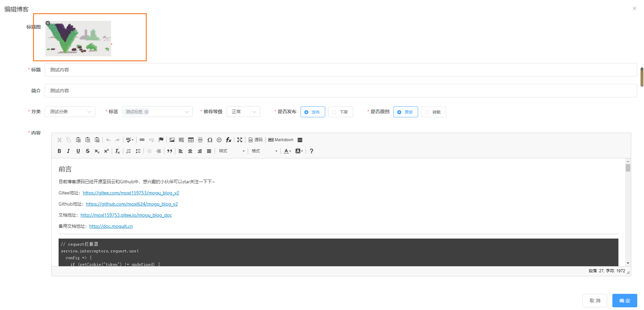Insert a numbered list
Image resolution: width=644 pixels, height=310 pixels.
[129, 151]
